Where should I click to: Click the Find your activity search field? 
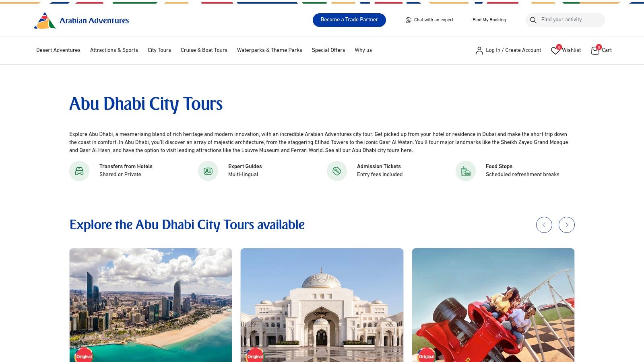pyautogui.click(x=565, y=20)
